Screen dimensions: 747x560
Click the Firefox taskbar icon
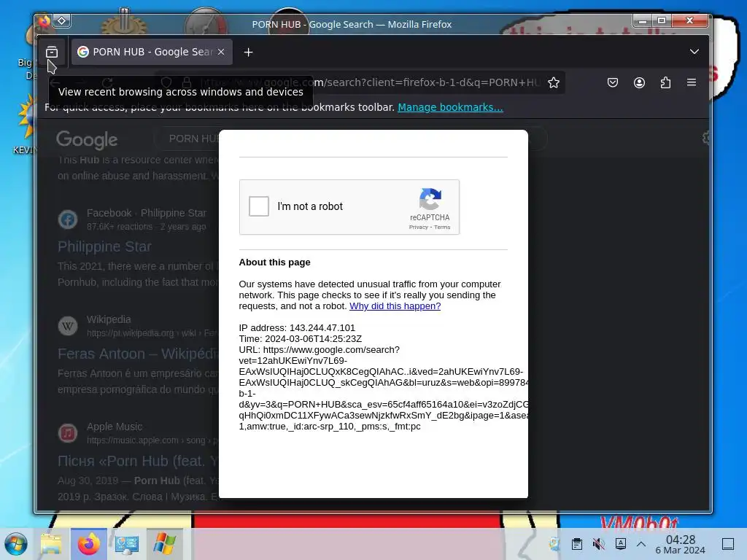(88, 544)
